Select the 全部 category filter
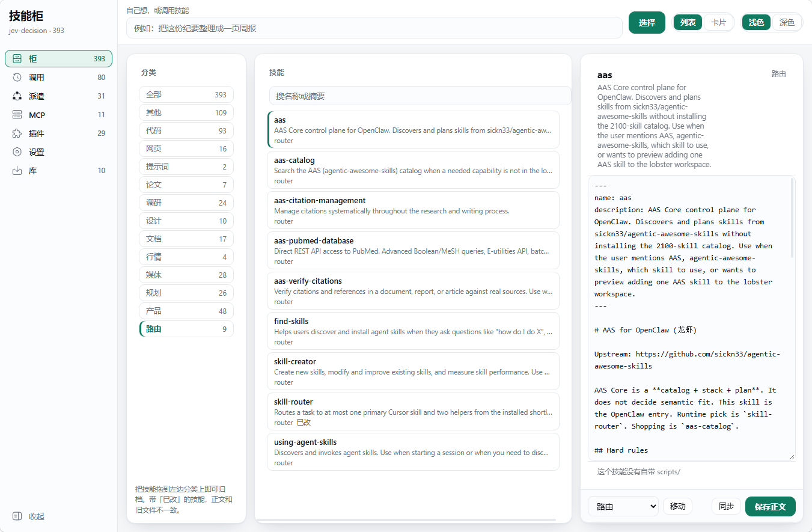This screenshot has width=812, height=532. tap(186, 94)
